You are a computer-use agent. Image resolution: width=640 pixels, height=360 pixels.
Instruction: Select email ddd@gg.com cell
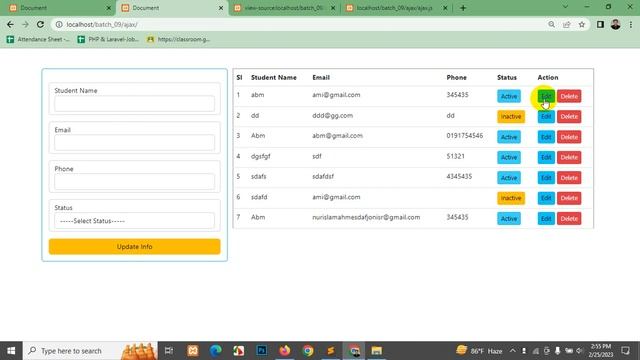(x=332, y=116)
